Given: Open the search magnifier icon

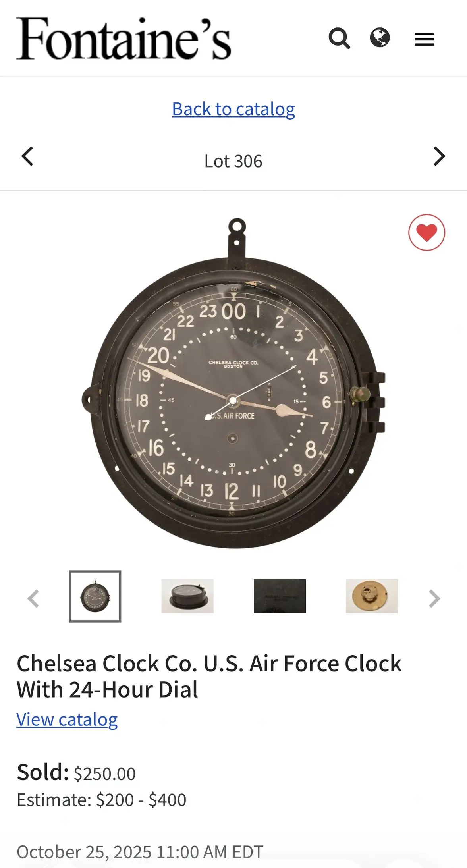Looking at the screenshot, I should [x=339, y=39].
